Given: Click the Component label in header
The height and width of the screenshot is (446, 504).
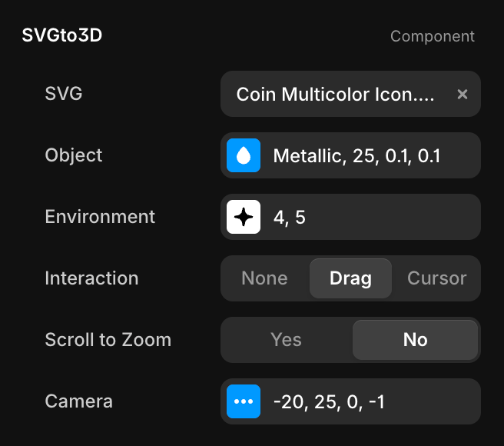Looking at the screenshot, I should tap(432, 36).
